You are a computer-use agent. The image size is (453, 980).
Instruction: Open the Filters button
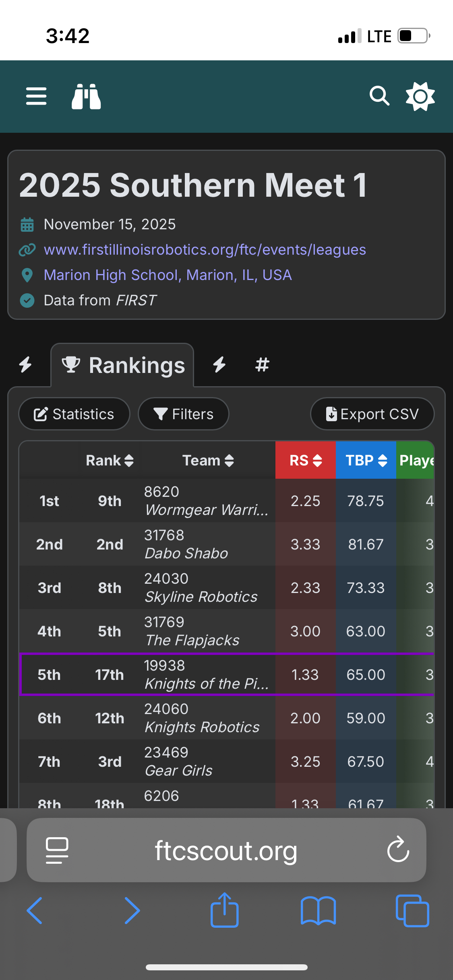pyautogui.click(x=184, y=414)
